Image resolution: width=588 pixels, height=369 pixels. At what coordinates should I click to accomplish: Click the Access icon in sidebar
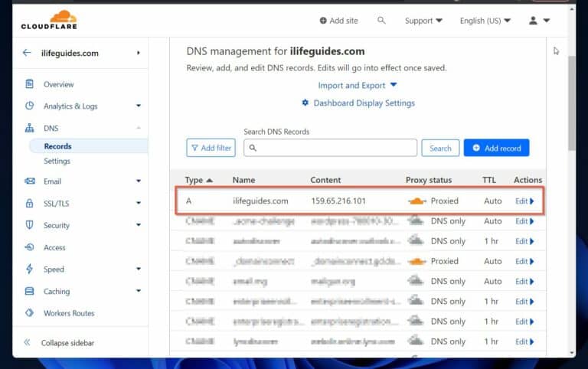[x=29, y=247]
